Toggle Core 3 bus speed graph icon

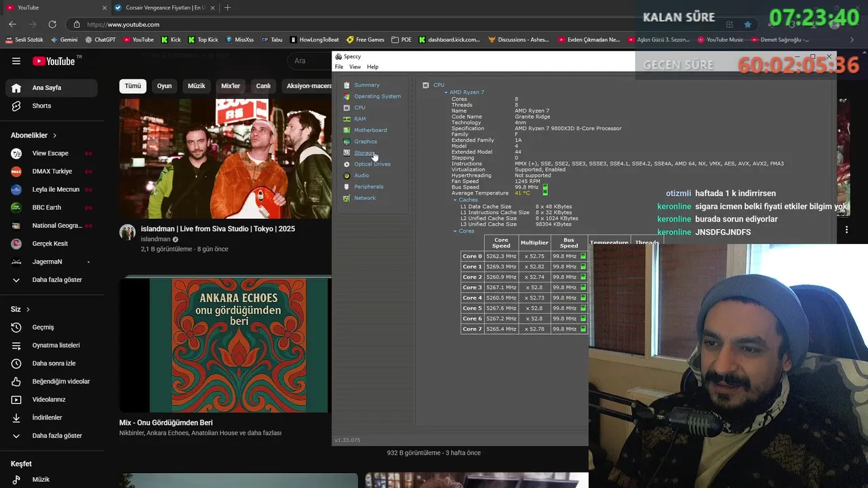583,287
